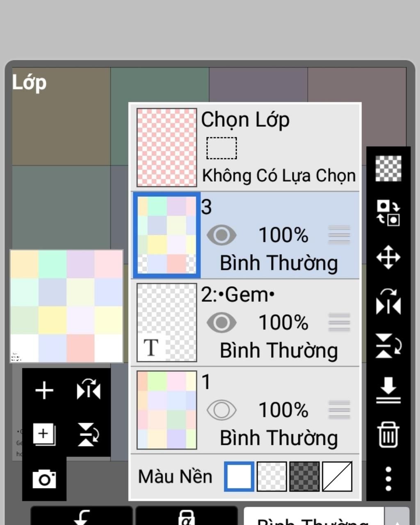Open the three-dot more options menu
420x525 pixels.
coord(388,479)
